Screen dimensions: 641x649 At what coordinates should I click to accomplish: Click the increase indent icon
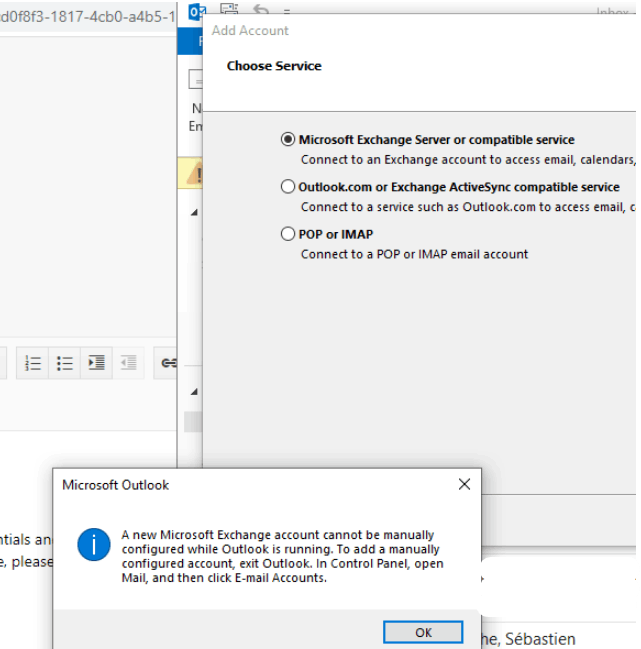pos(96,363)
